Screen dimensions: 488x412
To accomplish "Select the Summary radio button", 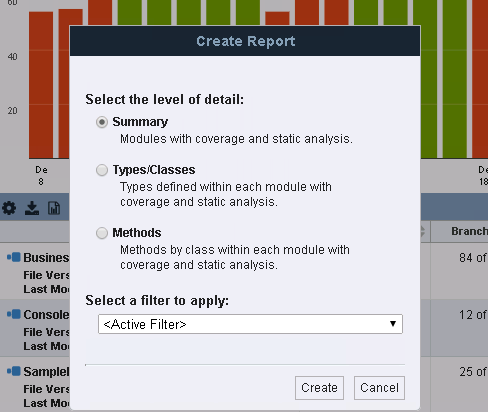I will pyautogui.click(x=102, y=122).
